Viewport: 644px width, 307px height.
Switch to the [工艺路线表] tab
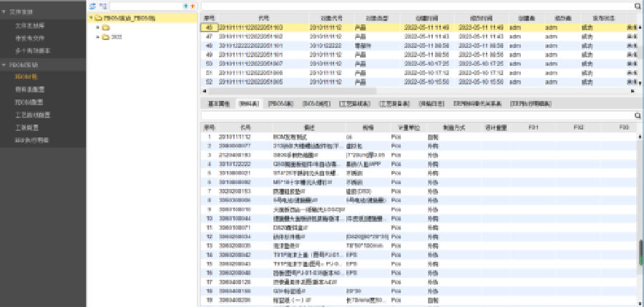tap(355, 104)
